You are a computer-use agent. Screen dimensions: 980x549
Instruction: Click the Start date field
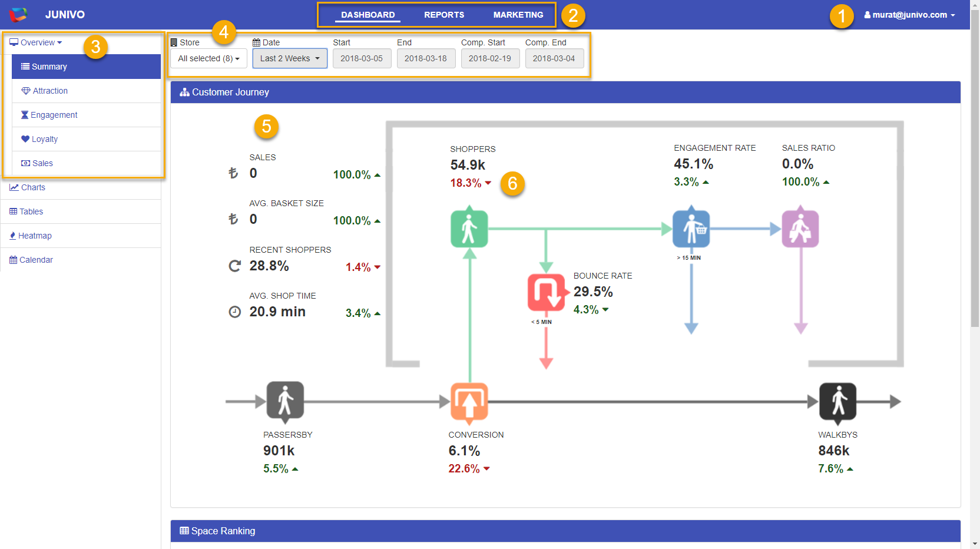coord(362,58)
